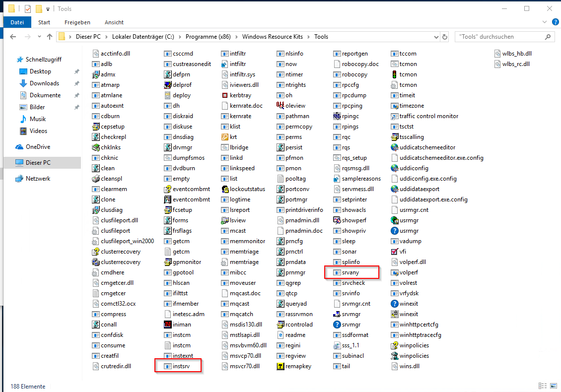The image size is (561, 392).
Task: Select the traffic control monitor file
Action: 424,116
